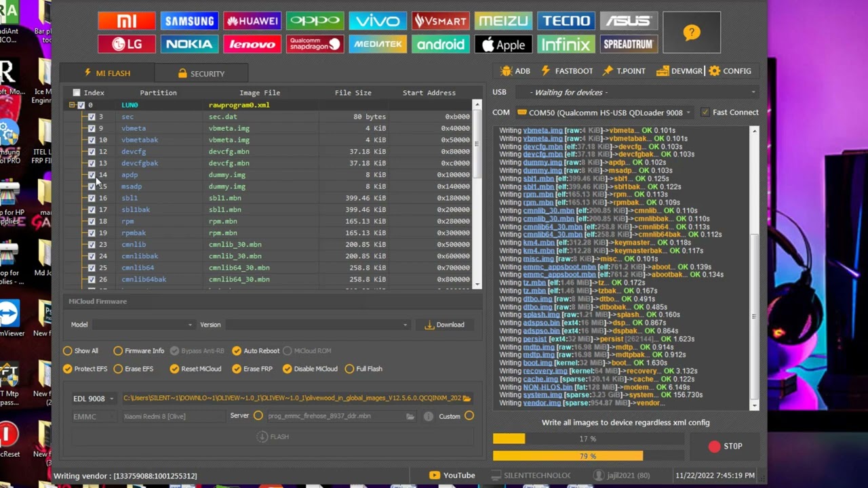Open the FASTBOOT tab
The image size is (868, 488).
566,70
